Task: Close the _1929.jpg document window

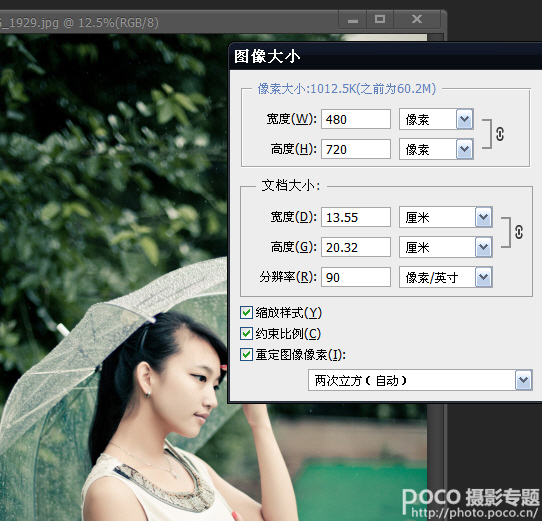Action: (417, 20)
